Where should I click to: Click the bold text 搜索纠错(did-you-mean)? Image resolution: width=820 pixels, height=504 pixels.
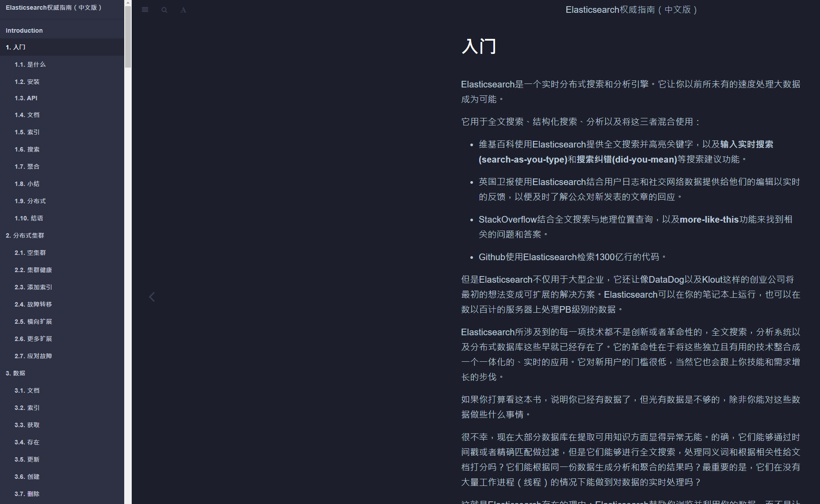tap(627, 159)
